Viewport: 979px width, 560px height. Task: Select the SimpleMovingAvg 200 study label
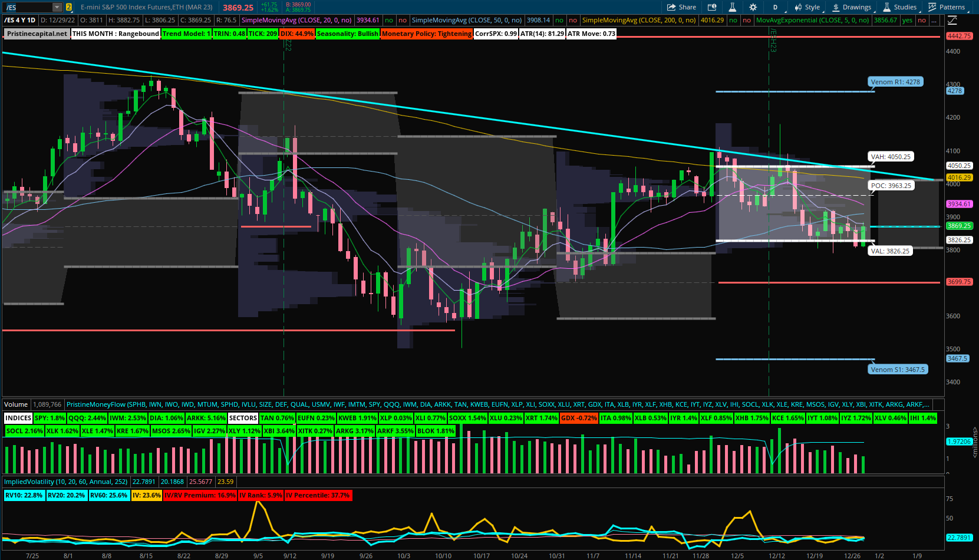pos(639,20)
